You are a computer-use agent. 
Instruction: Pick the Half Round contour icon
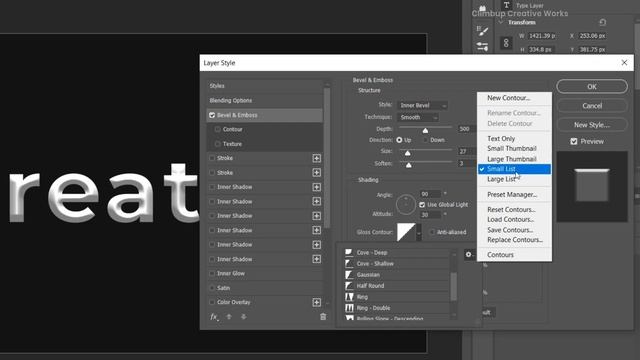coord(349,286)
